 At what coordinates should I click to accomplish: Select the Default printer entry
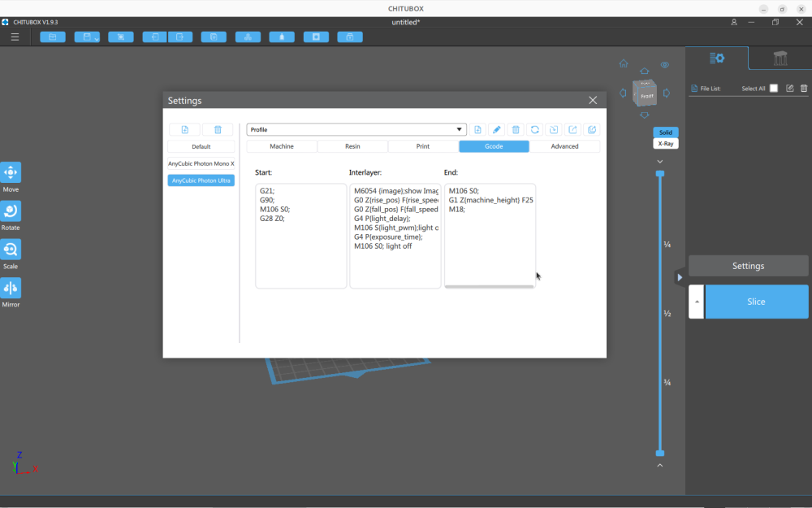point(201,146)
